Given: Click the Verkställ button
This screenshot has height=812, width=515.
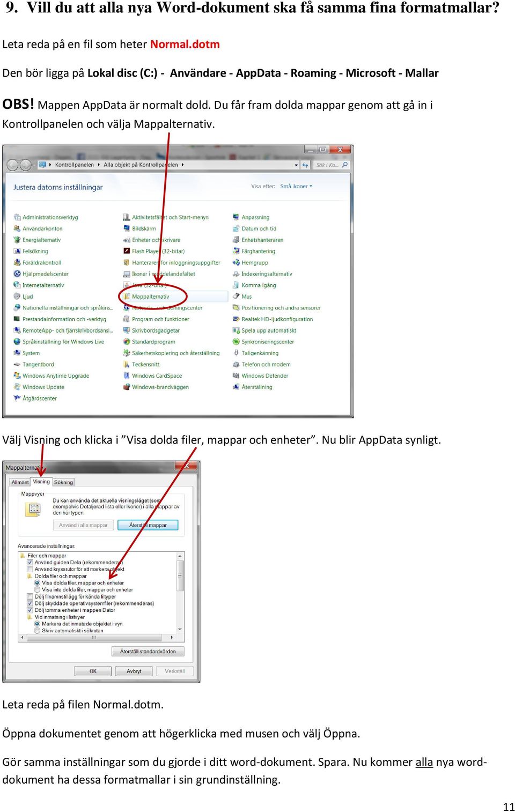Looking at the screenshot, I should 175,671.
